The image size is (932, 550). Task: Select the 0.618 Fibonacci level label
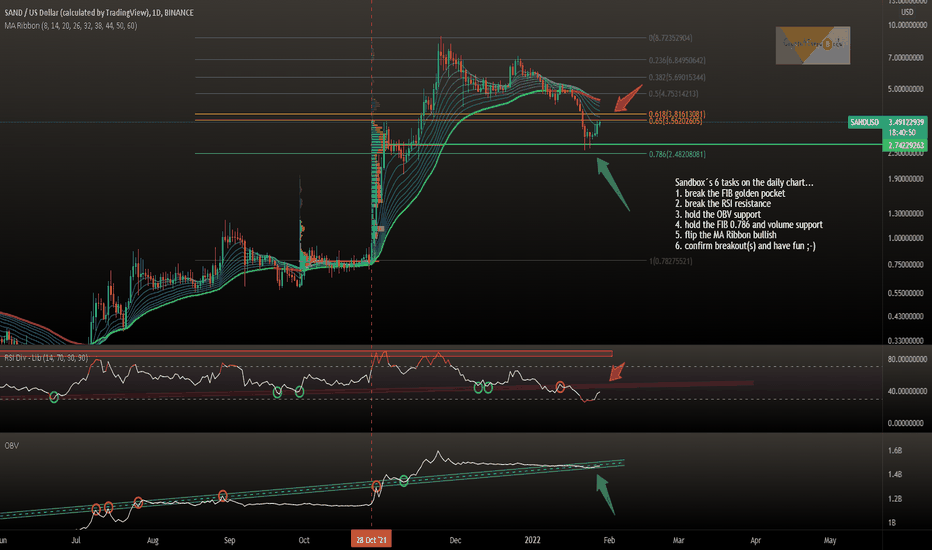click(677, 114)
